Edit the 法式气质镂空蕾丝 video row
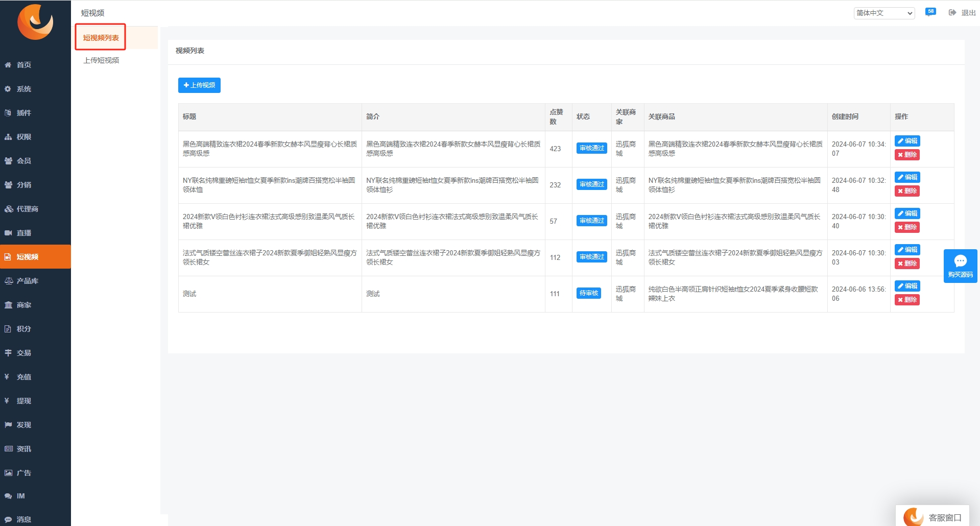This screenshot has width=980, height=526. click(907, 250)
